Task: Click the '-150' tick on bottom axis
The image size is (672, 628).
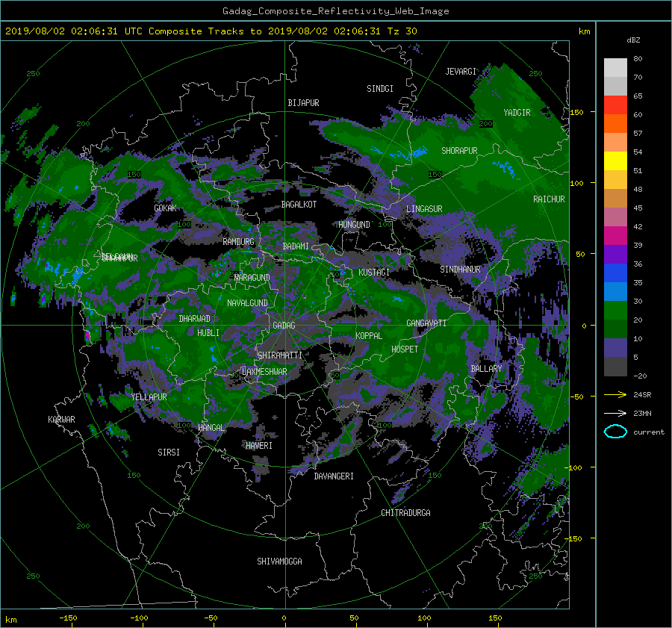Action: 68,618
